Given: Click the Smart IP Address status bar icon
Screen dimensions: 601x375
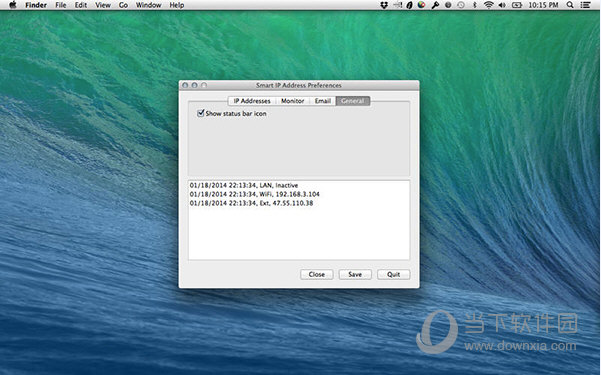Looking at the screenshot, I should 397,5.
